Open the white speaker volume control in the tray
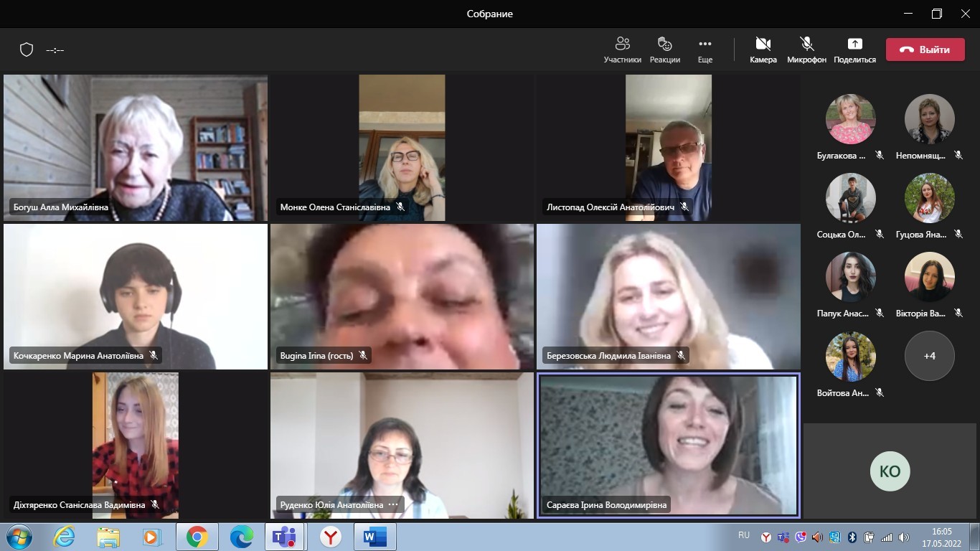Image resolution: width=980 pixels, height=551 pixels. click(x=904, y=537)
